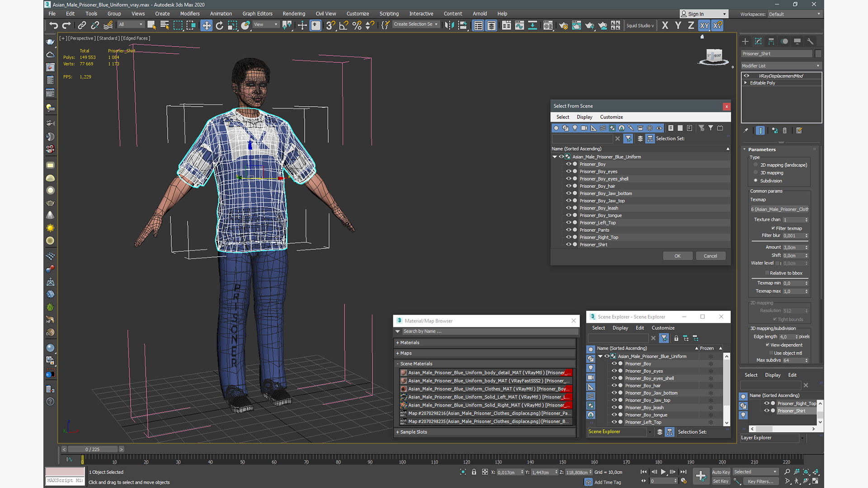
Task: Toggle VRayDisplacementMod modifier eye icon
Action: click(746, 76)
